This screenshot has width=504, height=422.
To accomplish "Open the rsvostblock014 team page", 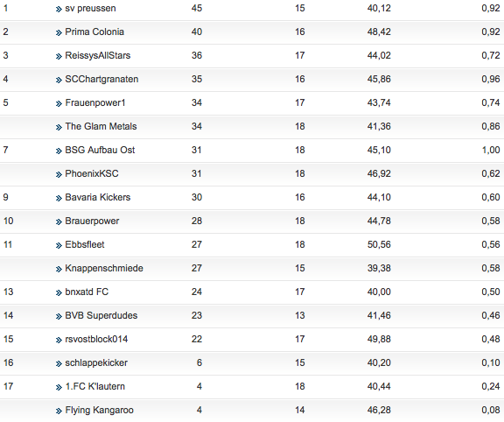I will [96, 339].
